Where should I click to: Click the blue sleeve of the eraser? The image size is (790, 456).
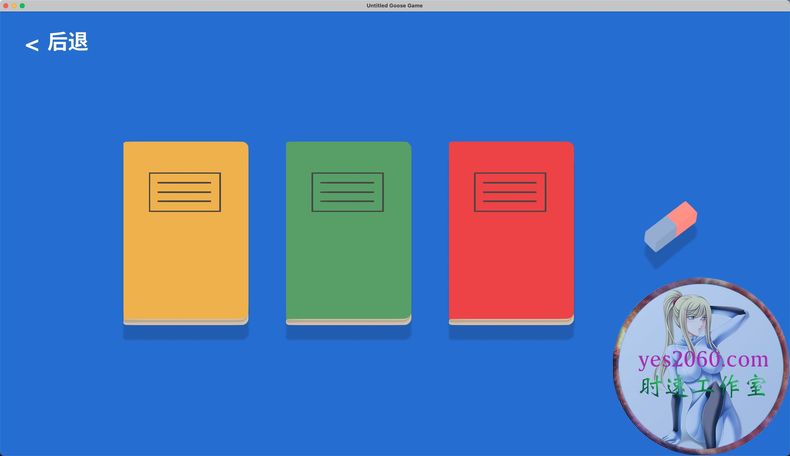click(661, 234)
